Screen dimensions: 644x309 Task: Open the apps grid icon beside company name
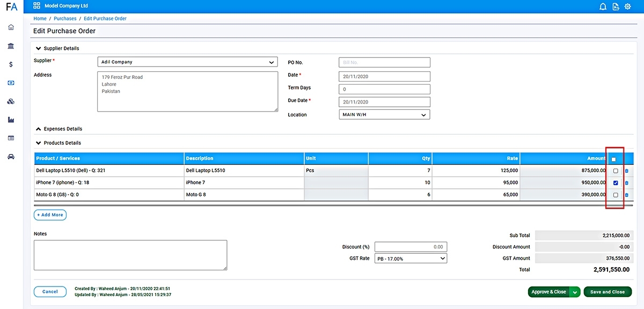(x=36, y=6)
